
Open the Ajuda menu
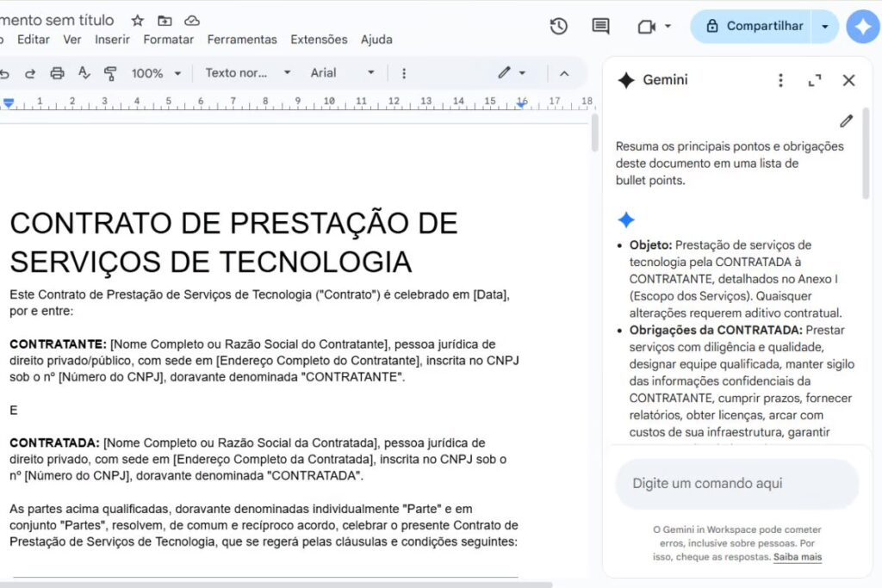tap(376, 40)
